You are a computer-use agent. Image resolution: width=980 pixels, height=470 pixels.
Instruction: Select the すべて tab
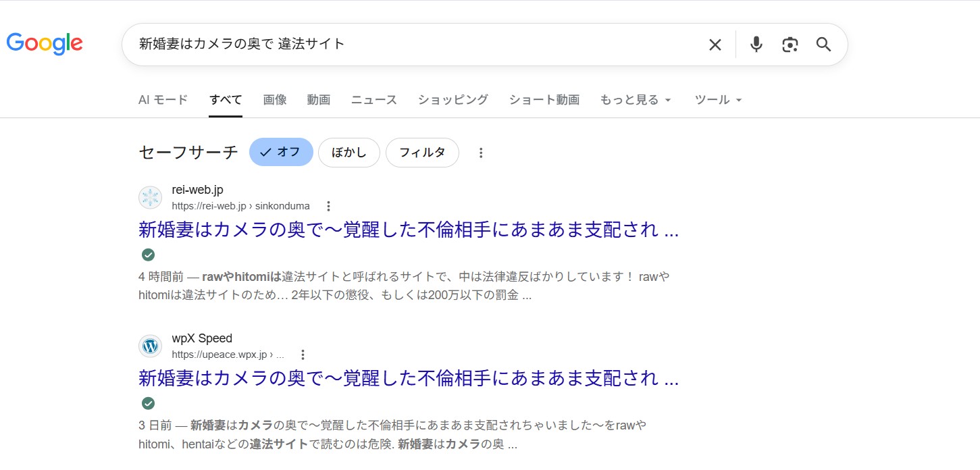point(226,99)
